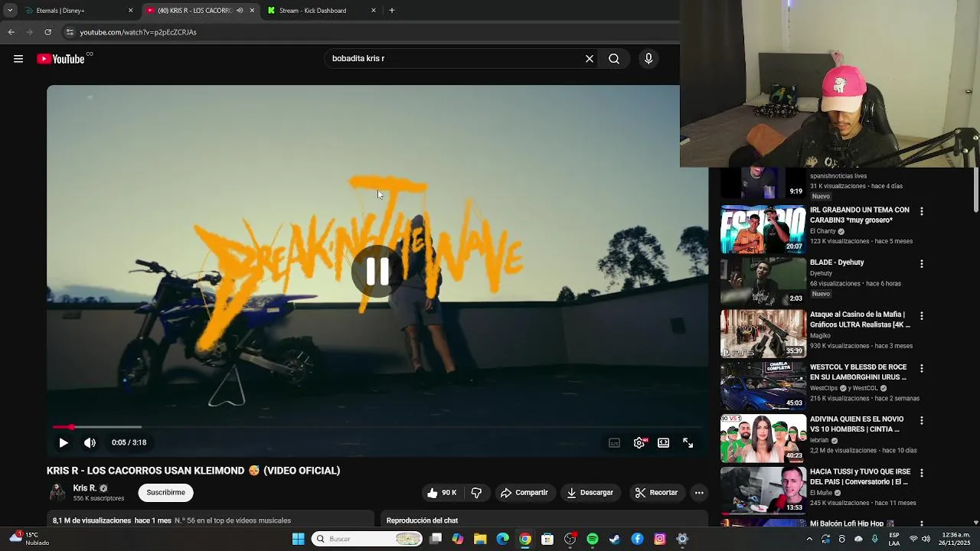Click the taskbar Buscar search box
This screenshot has height=551, width=980.
tap(368, 539)
